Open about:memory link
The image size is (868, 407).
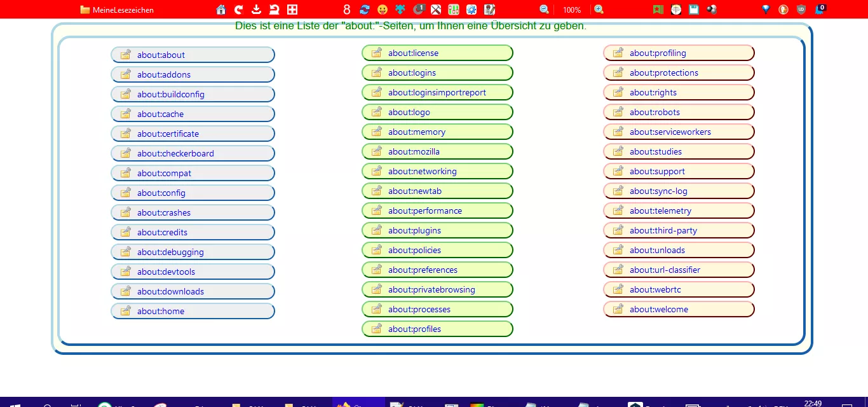point(437,132)
